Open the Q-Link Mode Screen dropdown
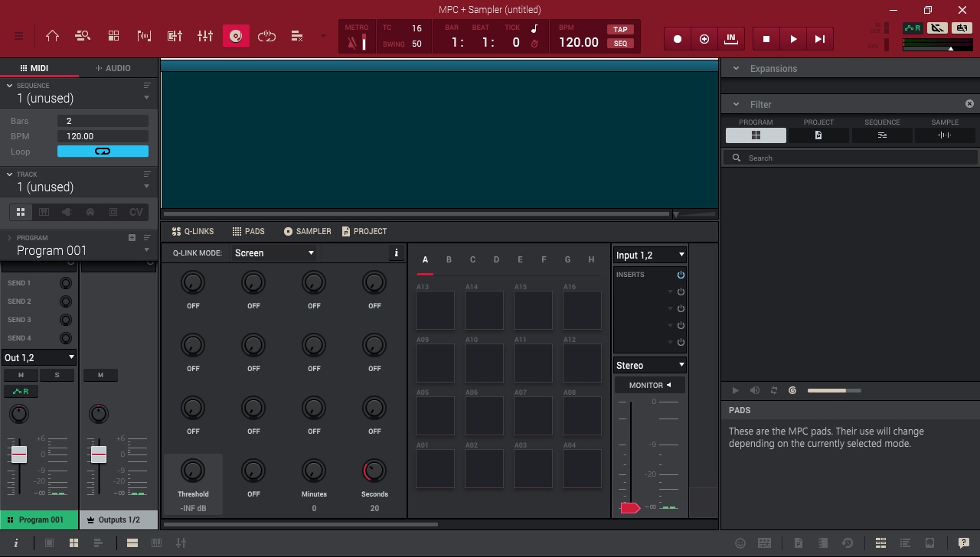The image size is (980, 557). coord(274,253)
